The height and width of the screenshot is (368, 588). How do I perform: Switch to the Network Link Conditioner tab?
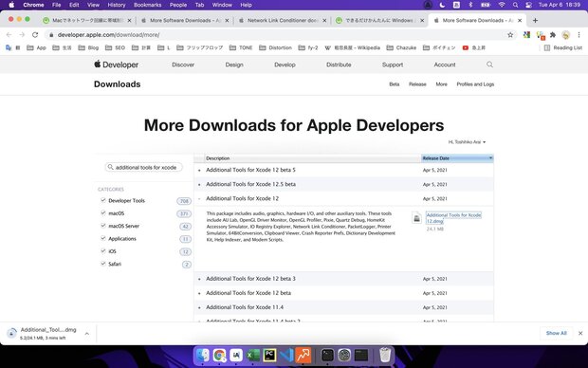283,20
